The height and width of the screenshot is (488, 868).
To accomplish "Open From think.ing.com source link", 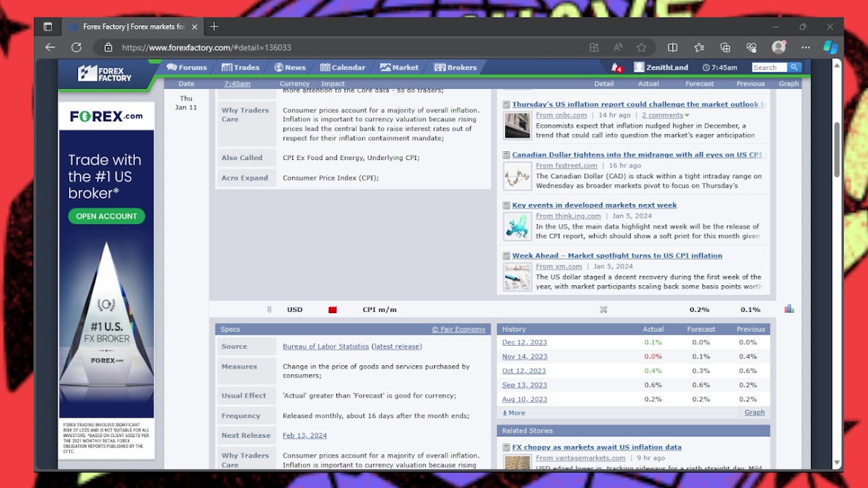I will click(x=568, y=216).
